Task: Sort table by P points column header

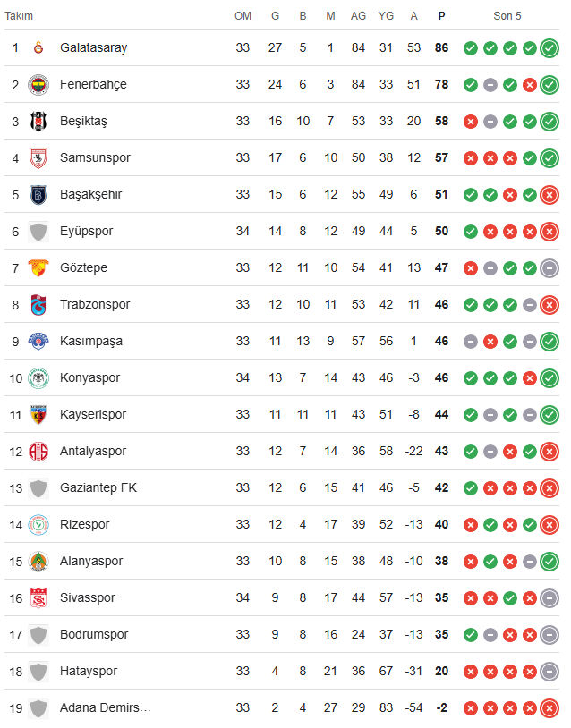Action: point(441,16)
